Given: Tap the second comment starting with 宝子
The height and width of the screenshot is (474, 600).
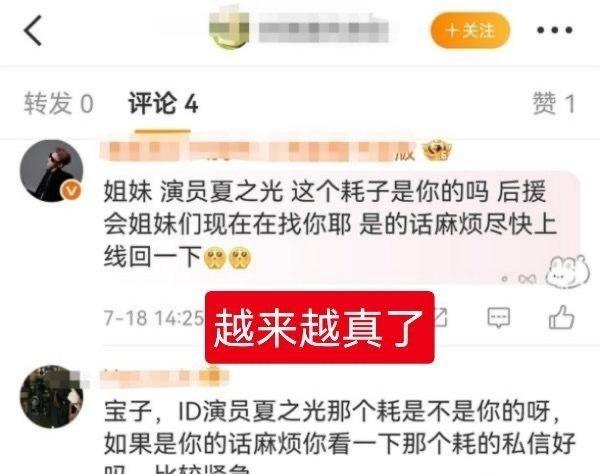Looking at the screenshot, I should point(339,440).
